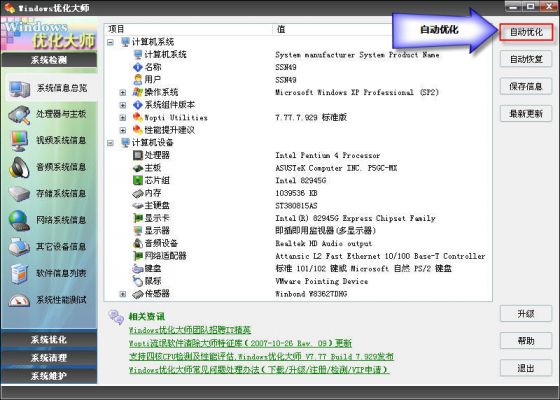Switch to the 系统清理 section tab
This screenshot has width=560, height=400.
pyautogui.click(x=49, y=358)
